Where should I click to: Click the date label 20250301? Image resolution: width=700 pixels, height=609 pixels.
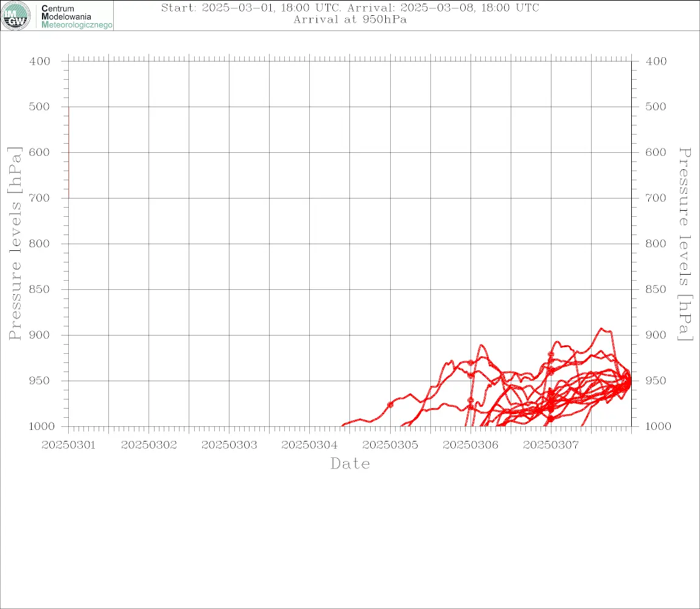coord(69,445)
